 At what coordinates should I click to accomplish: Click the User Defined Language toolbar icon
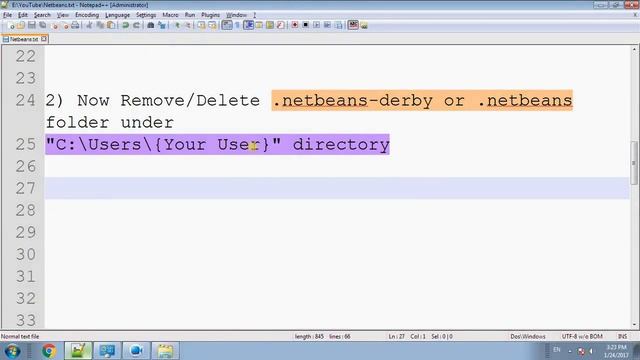(x=259, y=25)
